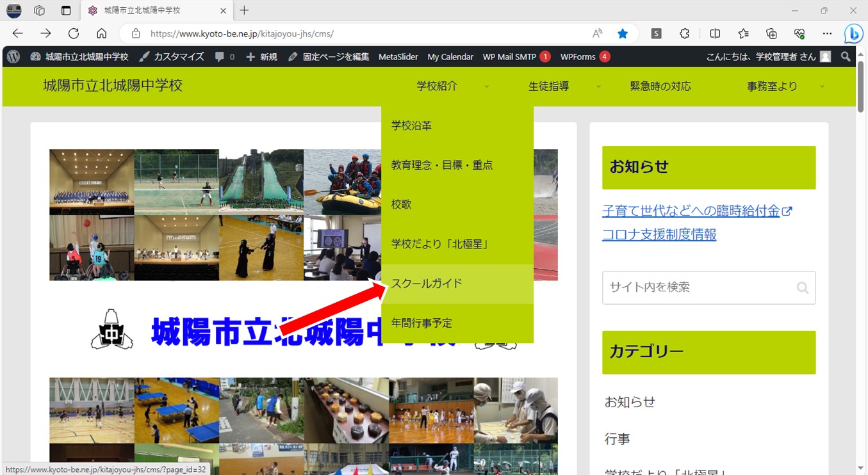Click the S extension icon in toolbar
The height and width of the screenshot is (475, 868).
point(656,33)
